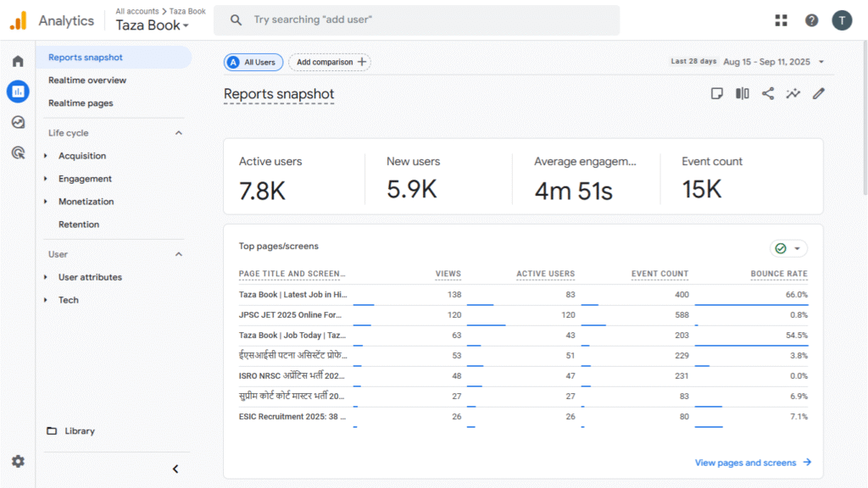Click the Aug 15 - Sep 11, 2025 date range
Image resolution: width=868 pixels, height=488 pixels.
pyautogui.click(x=766, y=62)
